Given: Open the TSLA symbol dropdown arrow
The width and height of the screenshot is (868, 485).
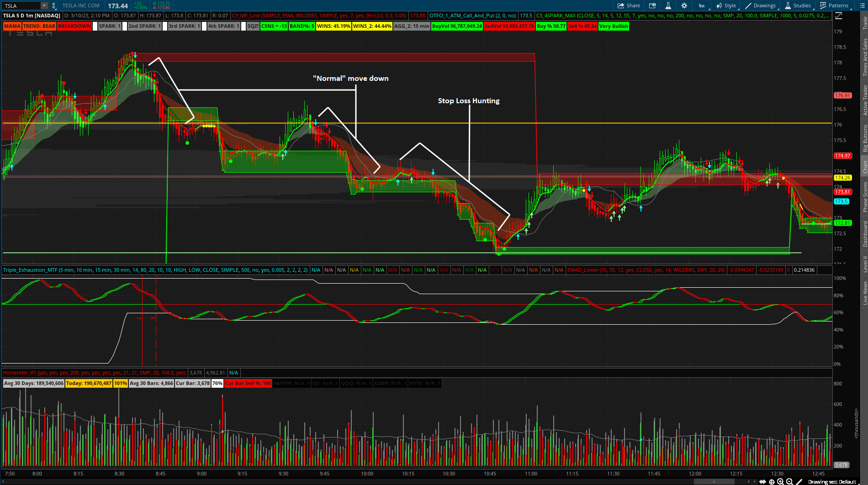Looking at the screenshot, I should (x=44, y=5).
